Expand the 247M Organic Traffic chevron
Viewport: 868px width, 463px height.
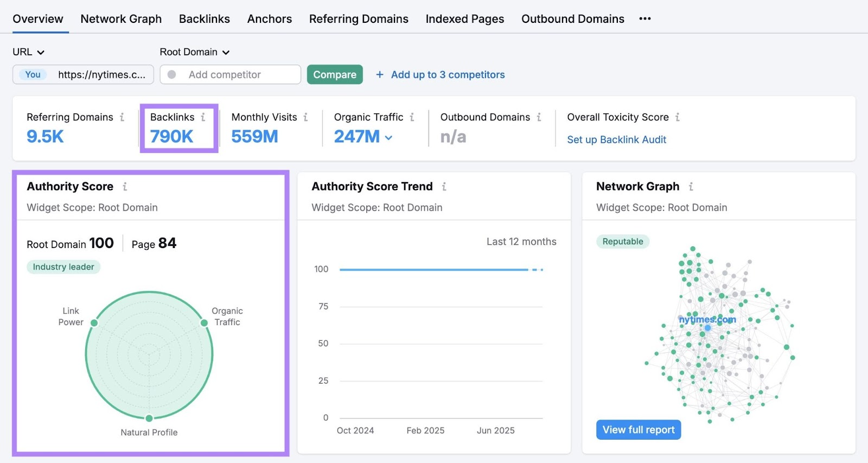point(388,138)
